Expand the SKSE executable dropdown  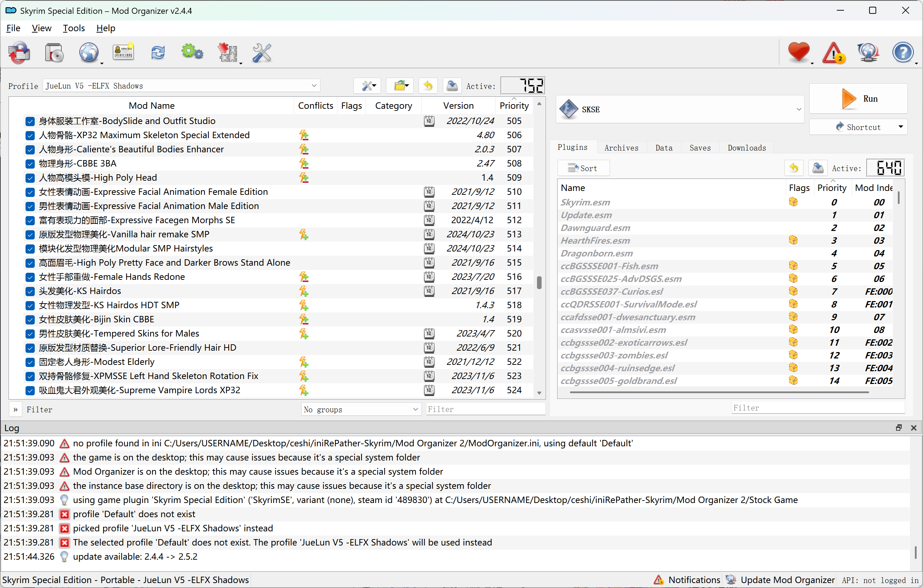point(799,109)
